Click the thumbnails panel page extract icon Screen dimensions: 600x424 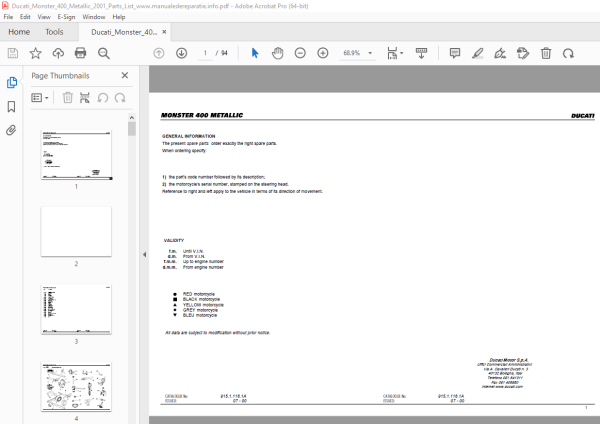click(x=85, y=98)
